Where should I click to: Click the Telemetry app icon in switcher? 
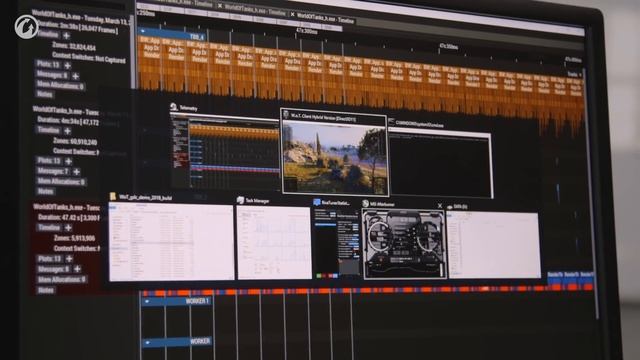174,107
